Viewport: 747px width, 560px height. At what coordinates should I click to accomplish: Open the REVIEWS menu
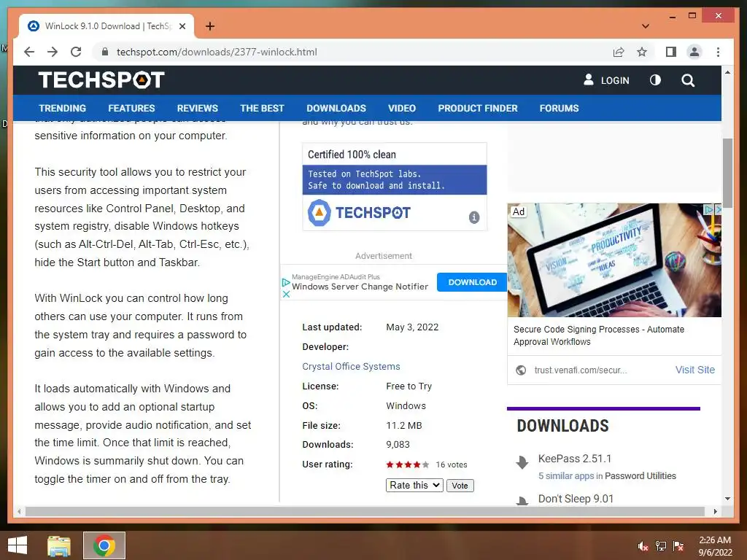tap(197, 108)
